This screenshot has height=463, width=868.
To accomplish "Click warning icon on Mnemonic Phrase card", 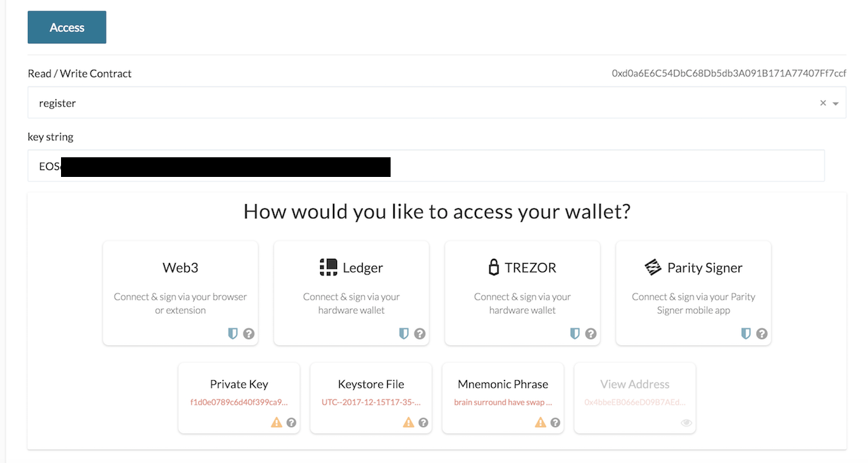I will [x=540, y=422].
